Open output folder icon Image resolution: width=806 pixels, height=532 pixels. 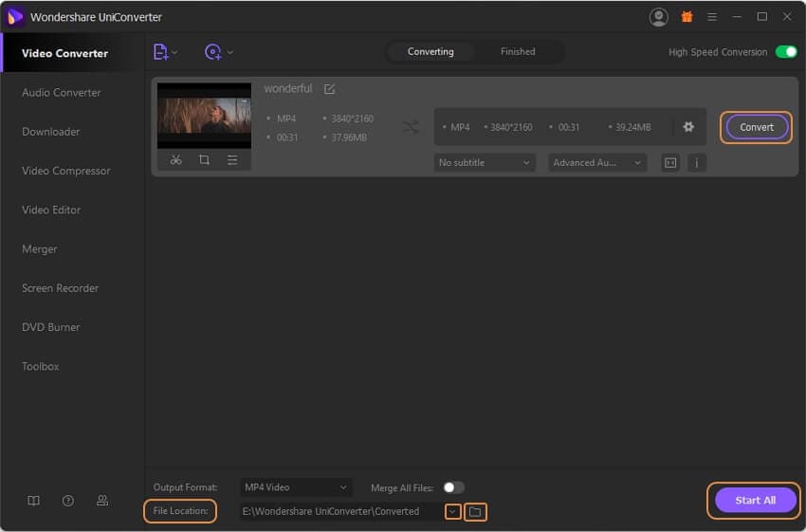[475, 511]
